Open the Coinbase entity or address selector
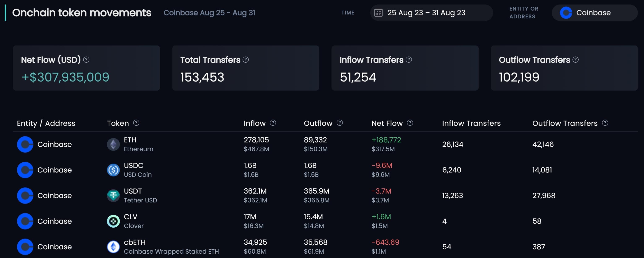Image resolution: width=644 pixels, height=258 pixels. coord(595,13)
